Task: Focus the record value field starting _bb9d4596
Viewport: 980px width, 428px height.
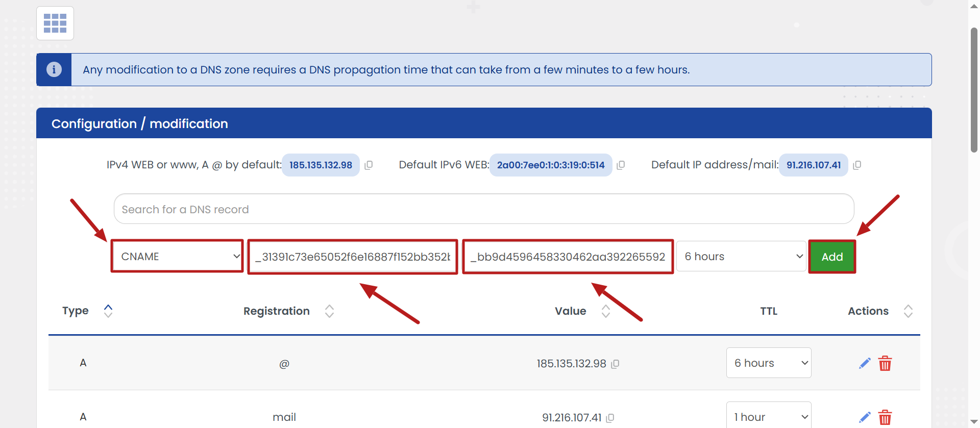Action: [x=568, y=257]
